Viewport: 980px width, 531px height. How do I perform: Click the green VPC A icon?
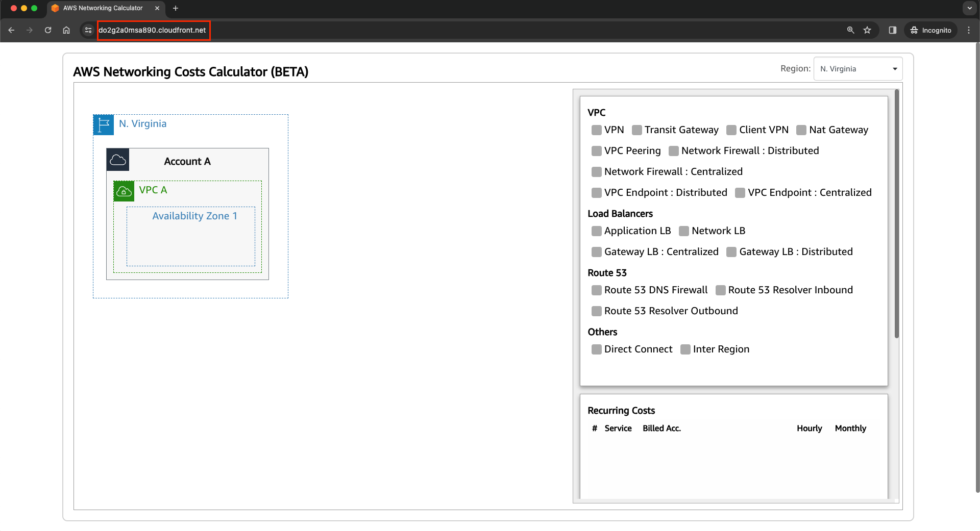pos(124,191)
